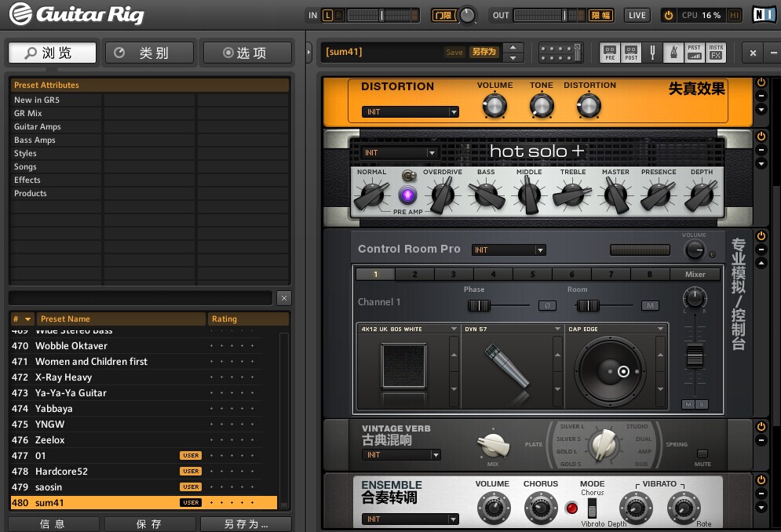Click the Dyn 57 microphone image
Screen dimensions: 781x532
507,366
